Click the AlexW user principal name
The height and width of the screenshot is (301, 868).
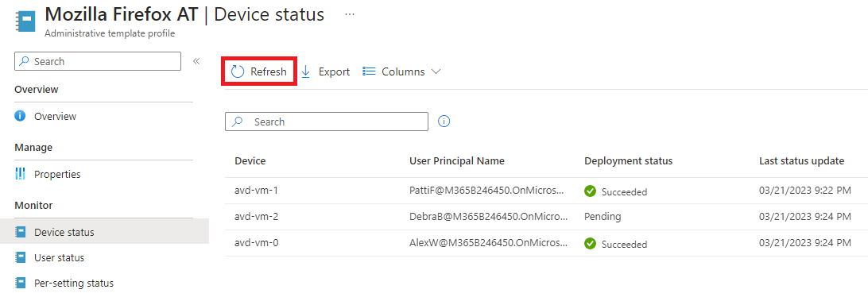(x=489, y=243)
